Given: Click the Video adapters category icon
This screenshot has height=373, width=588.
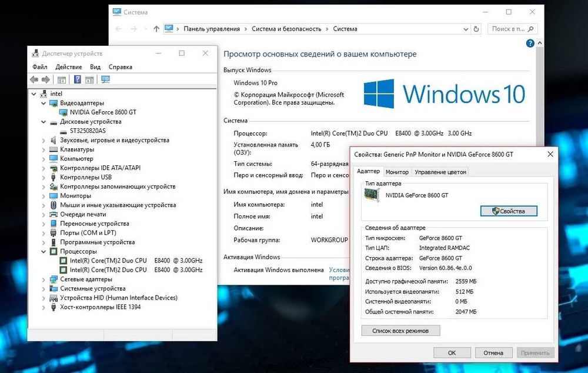Looking at the screenshot, I should coord(54,103).
